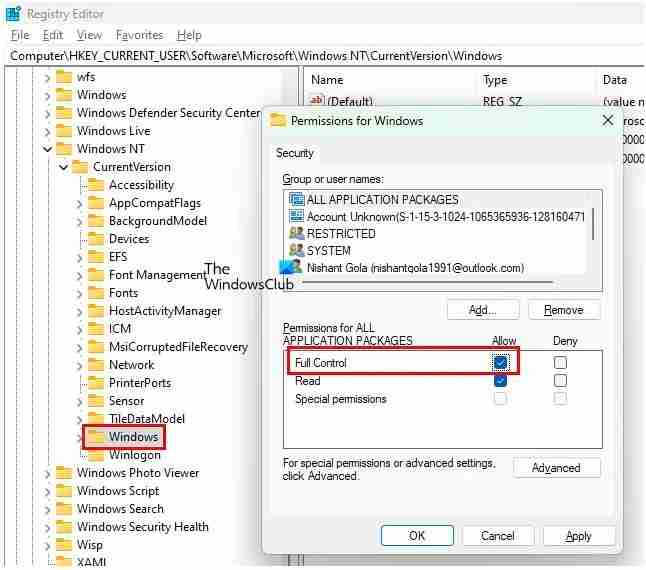Click the Registry Editor app icon in title bar
Image resolution: width=646 pixels, height=570 pixels.
click(13, 14)
